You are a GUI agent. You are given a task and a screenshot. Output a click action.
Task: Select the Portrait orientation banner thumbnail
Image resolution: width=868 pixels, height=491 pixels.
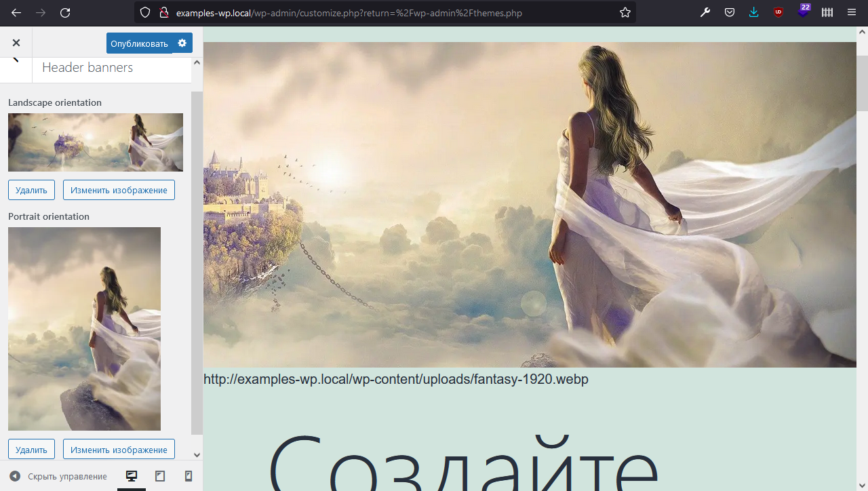pyautogui.click(x=84, y=329)
